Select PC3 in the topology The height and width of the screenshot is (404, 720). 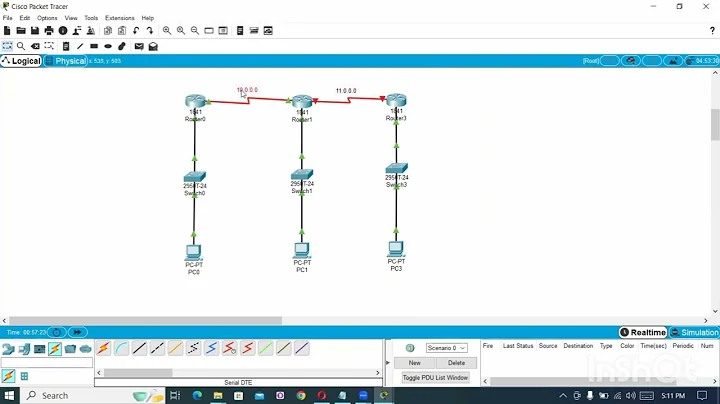pos(396,249)
